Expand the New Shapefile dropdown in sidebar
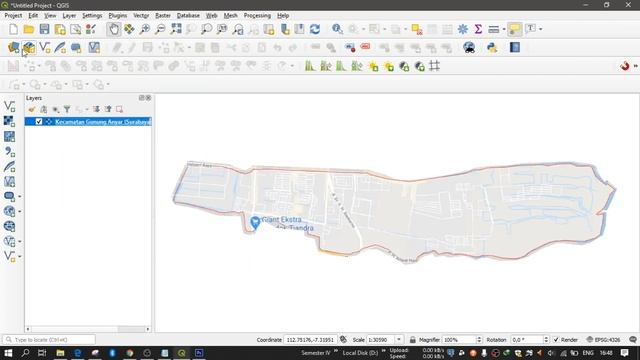This screenshot has height=360, width=640. pyautogui.click(x=20, y=257)
